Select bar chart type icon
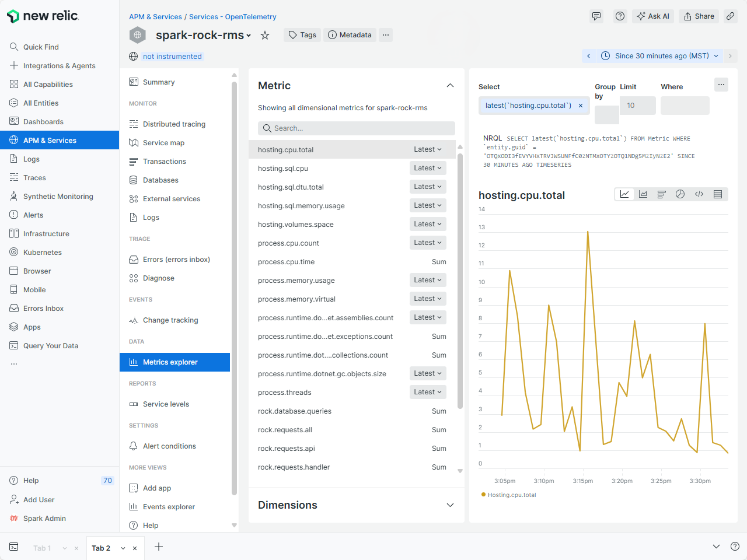 click(x=662, y=194)
